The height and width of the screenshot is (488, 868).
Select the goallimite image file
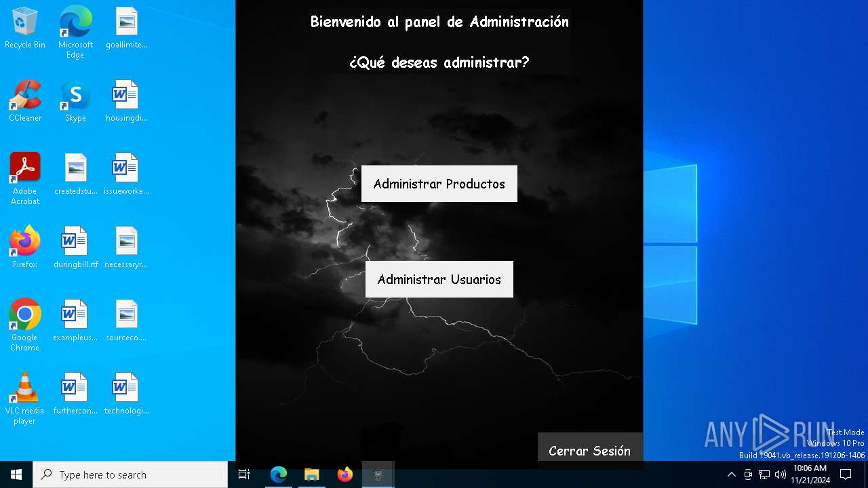126,28
